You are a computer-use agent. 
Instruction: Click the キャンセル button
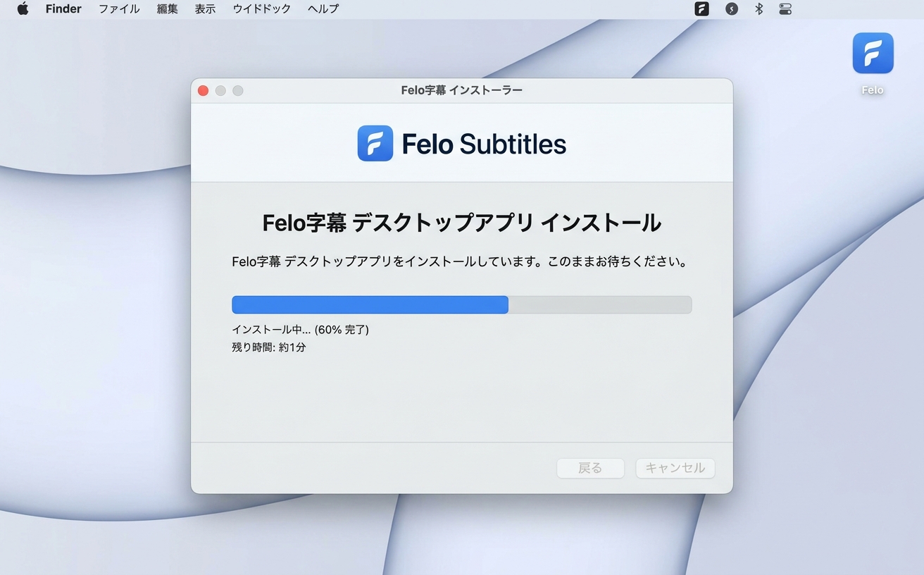tap(675, 468)
